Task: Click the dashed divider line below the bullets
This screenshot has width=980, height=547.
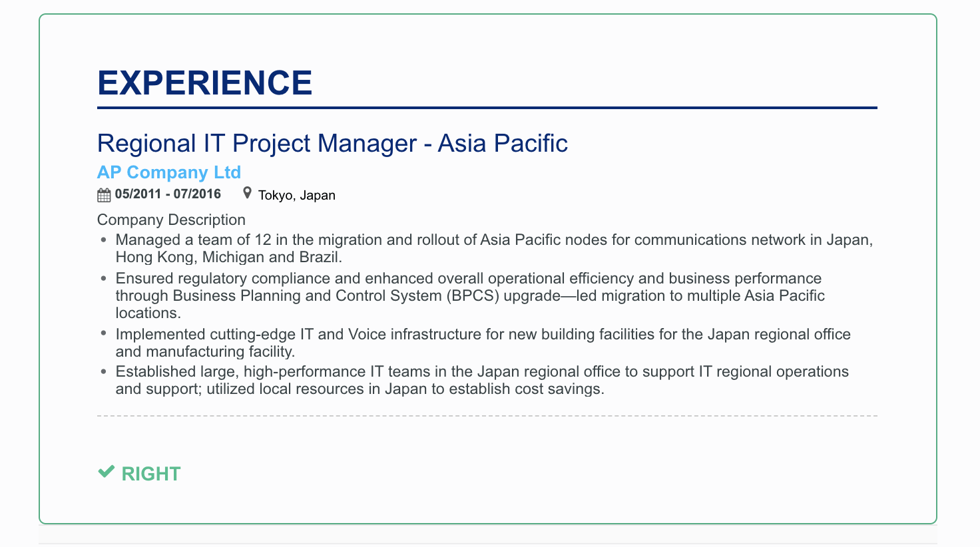Action: pyautogui.click(x=487, y=416)
